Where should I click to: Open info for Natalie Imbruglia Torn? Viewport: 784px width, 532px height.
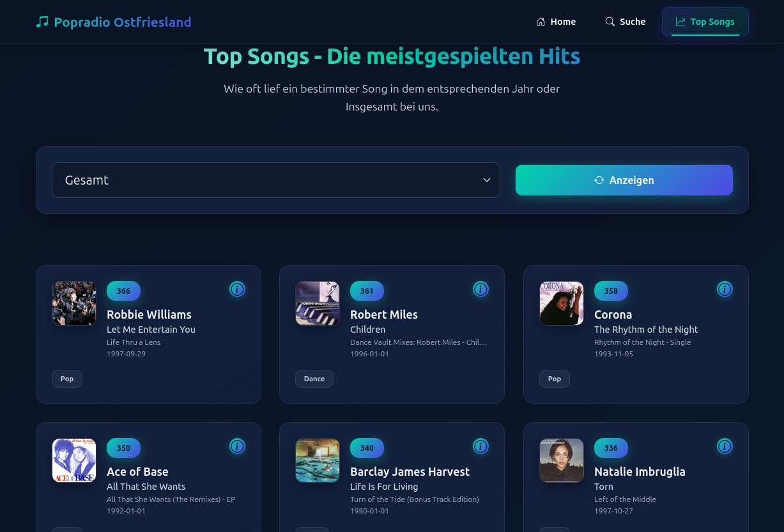[x=725, y=446]
